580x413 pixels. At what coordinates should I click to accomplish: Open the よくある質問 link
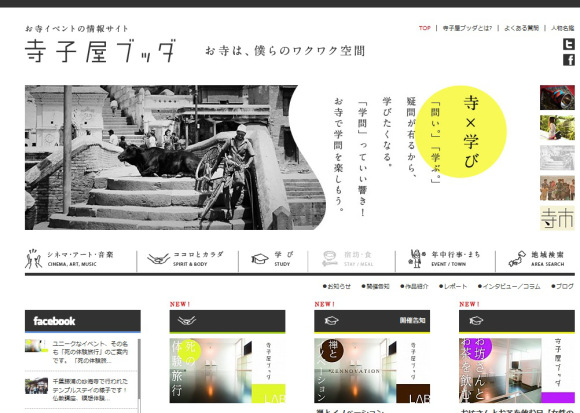click(x=522, y=28)
